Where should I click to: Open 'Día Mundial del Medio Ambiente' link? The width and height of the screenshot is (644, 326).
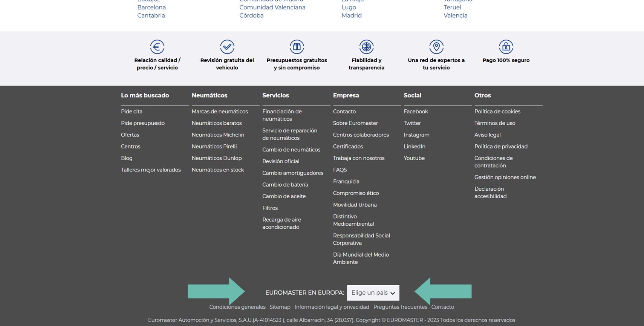361,259
